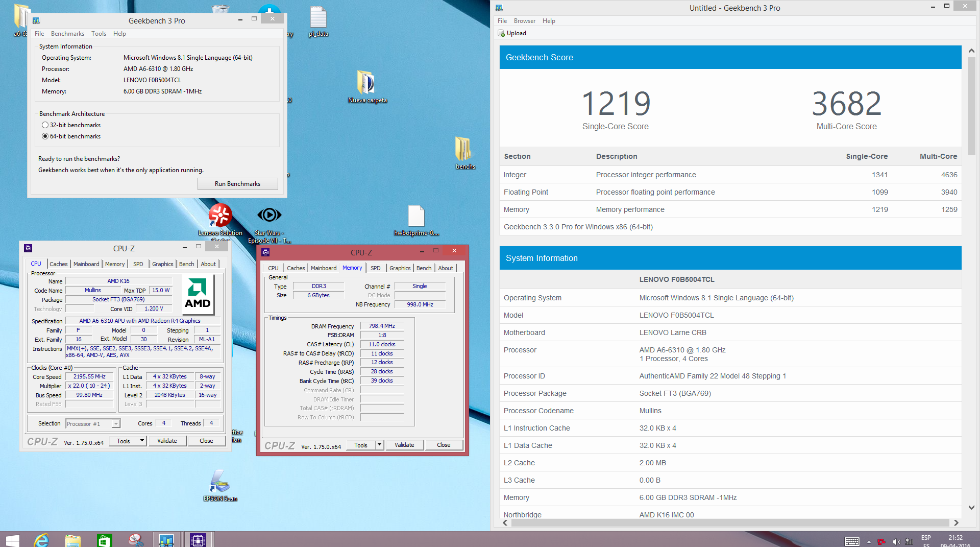The image size is (980, 547).
Task: Click the Core Speed 2195.55 MHz field
Action: click(x=89, y=376)
